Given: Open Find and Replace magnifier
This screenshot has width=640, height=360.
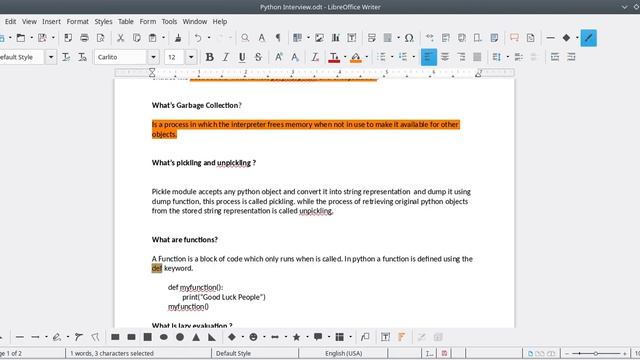Looking at the screenshot, I should [x=245, y=38].
